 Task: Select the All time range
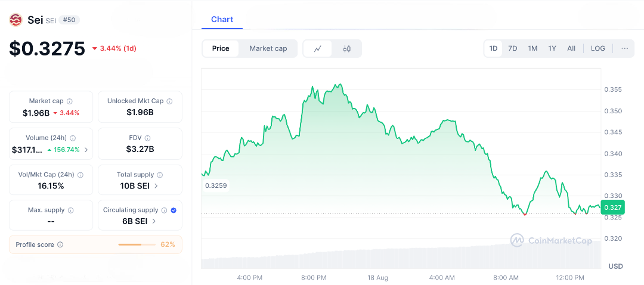pos(571,48)
